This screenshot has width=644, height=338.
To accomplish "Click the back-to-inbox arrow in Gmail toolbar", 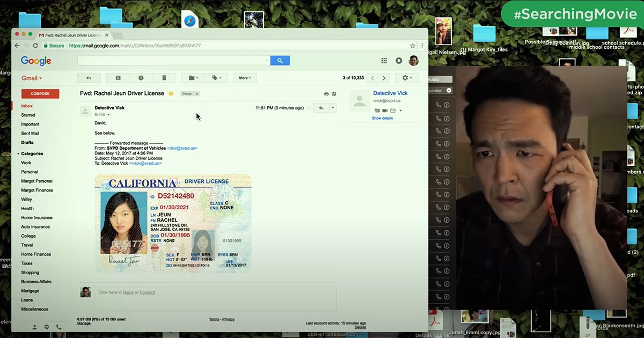I will (x=89, y=78).
